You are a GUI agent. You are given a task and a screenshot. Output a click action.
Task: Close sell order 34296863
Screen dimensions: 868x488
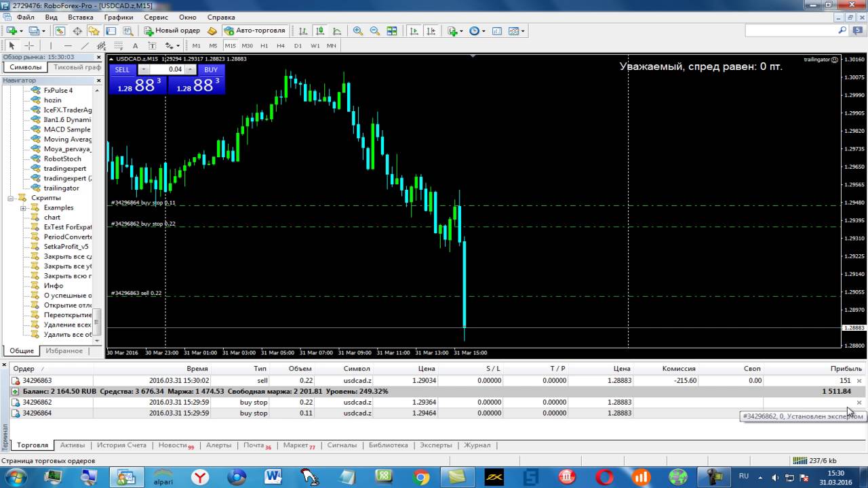pos(859,381)
